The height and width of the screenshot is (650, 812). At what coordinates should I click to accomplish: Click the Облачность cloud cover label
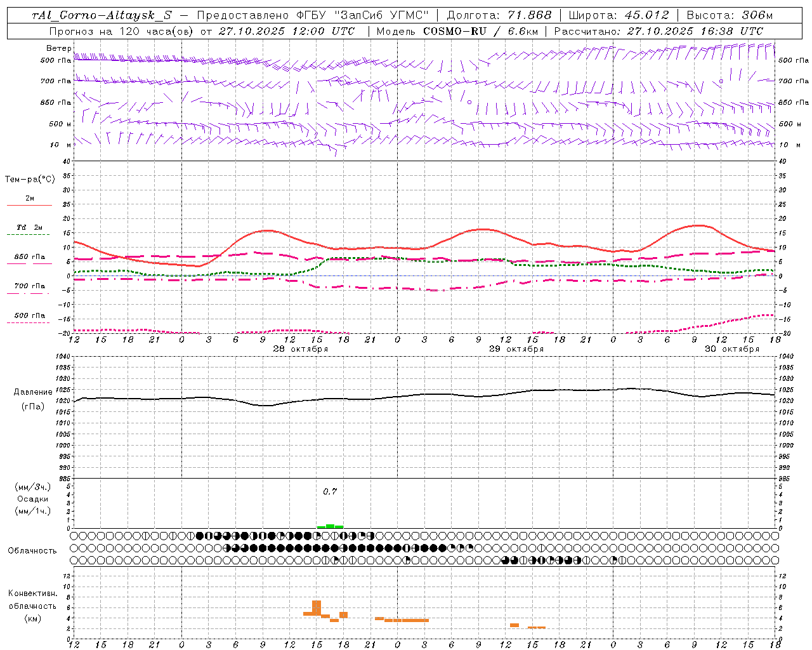(32, 551)
